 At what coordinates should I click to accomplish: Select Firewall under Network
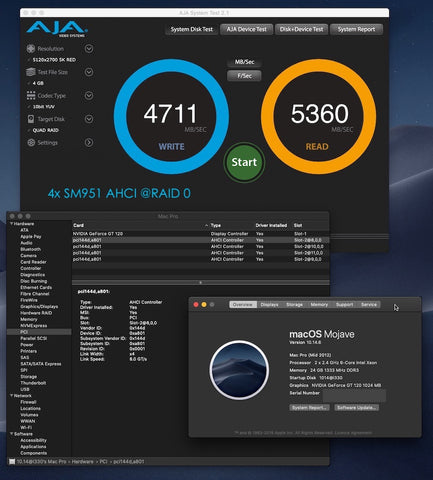pyautogui.click(x=28, y=402)
